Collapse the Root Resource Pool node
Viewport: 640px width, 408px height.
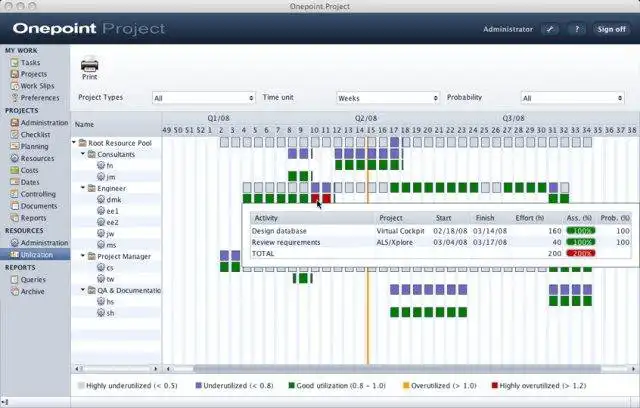point(74,142)
